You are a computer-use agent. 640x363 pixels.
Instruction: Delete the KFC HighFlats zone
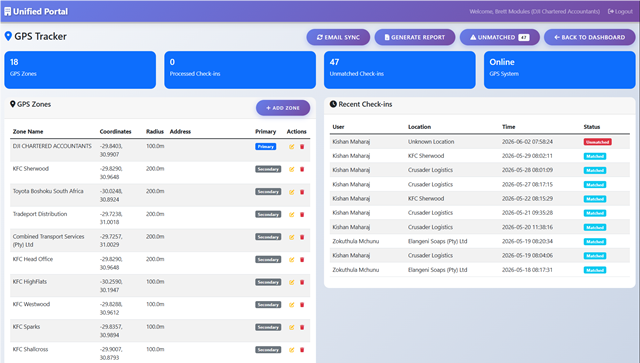(x=302, y=282)
